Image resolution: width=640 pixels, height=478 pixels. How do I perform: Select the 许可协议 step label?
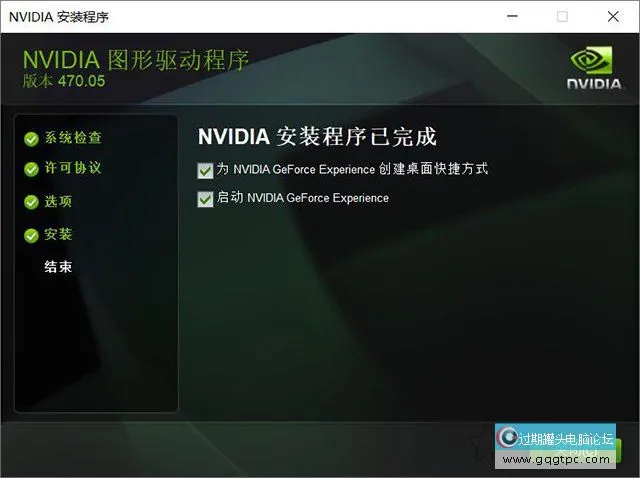[x=73, y=168]
